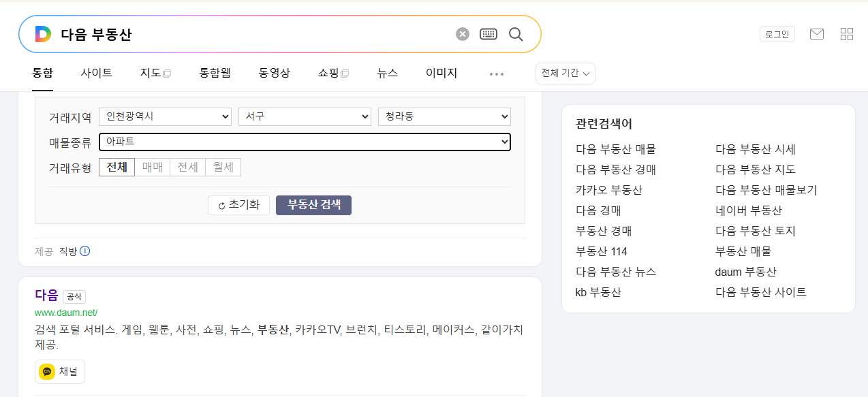Open the 쇼핑 tab
Screen dimensions: 868x397
(333, 73)
